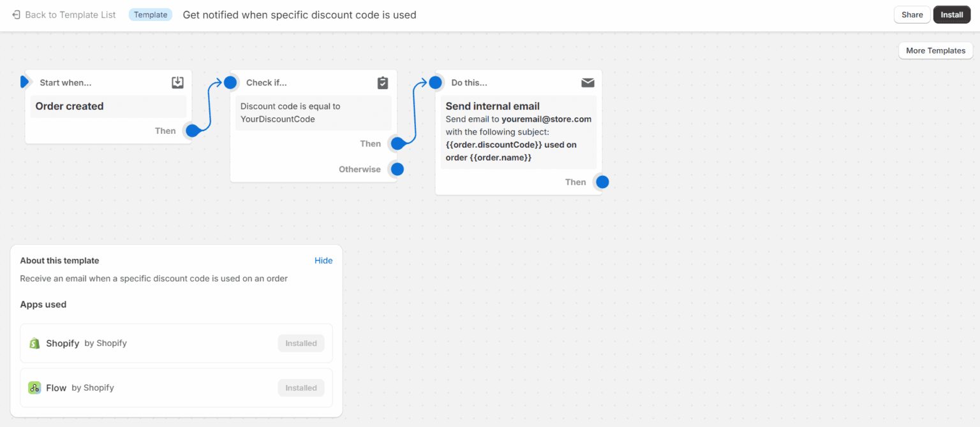Collapse About this template using Hide
Screen dimensions: 980x427
(323, 261)
